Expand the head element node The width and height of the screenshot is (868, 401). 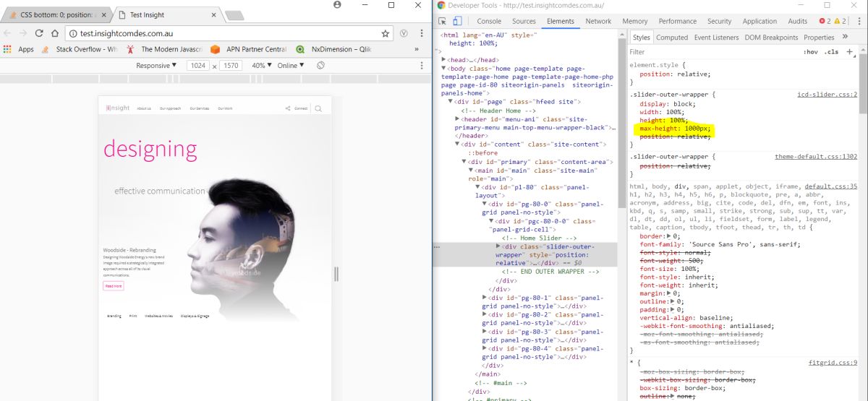coord(444,61)
